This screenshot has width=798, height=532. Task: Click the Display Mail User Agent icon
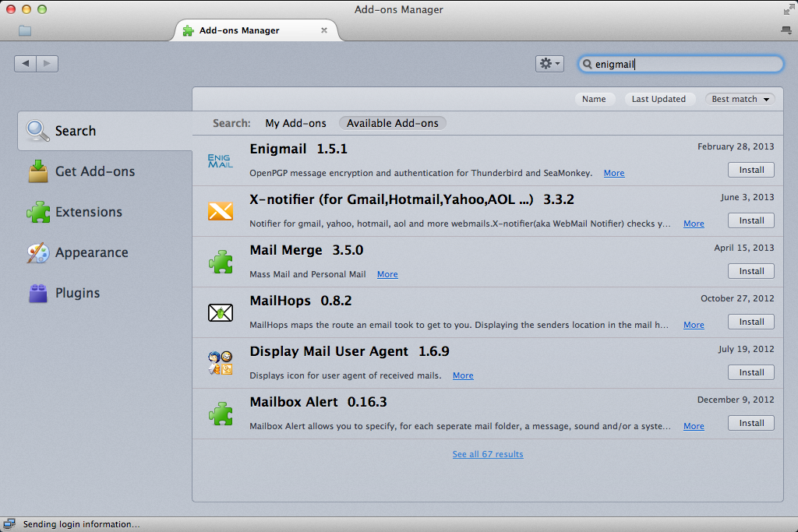(221, 363)
